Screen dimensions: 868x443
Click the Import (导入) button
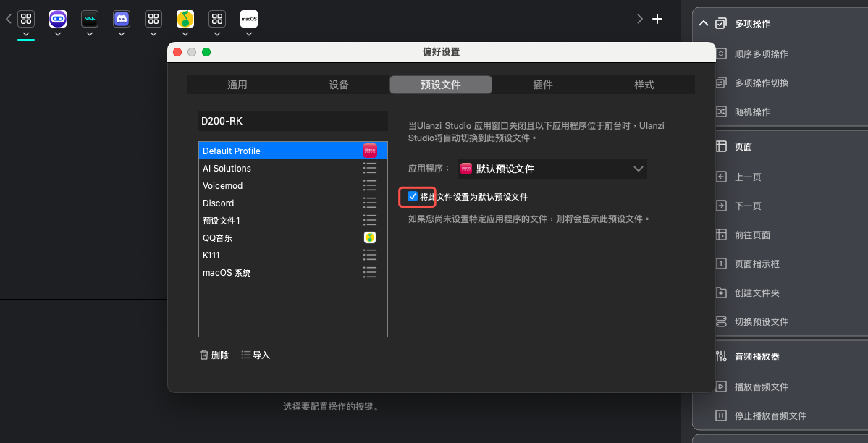tap(256, 355)
